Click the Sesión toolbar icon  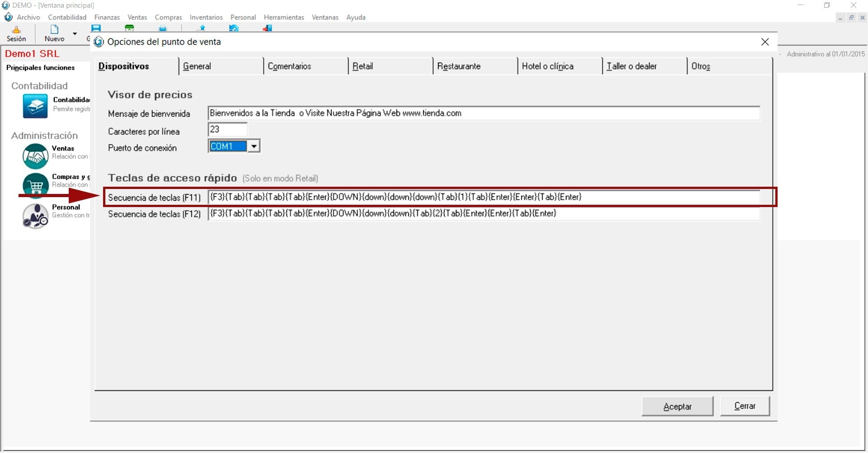tap(16, 30)
